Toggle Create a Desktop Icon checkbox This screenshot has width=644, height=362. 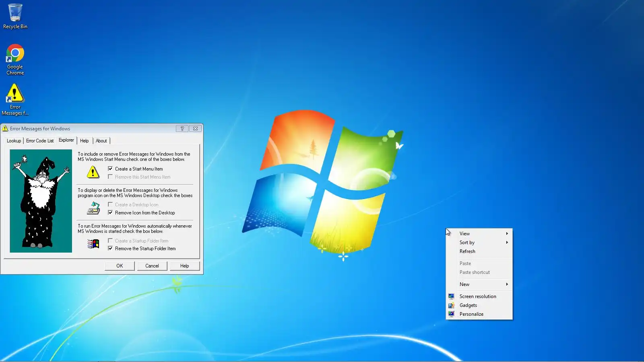pyautogui.click(x=110, y=205)
